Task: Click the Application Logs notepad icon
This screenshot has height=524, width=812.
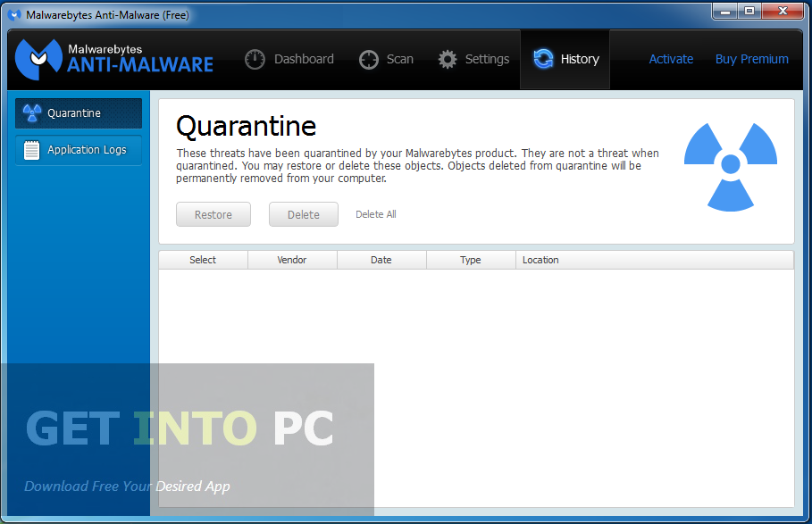Action: [x=31, y=150]
